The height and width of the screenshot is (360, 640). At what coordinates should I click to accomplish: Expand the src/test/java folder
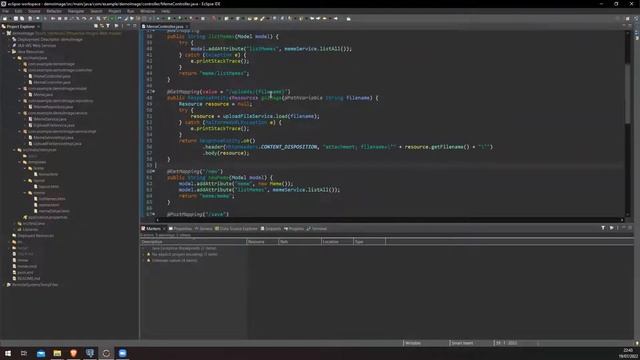[x=14, y=223]
